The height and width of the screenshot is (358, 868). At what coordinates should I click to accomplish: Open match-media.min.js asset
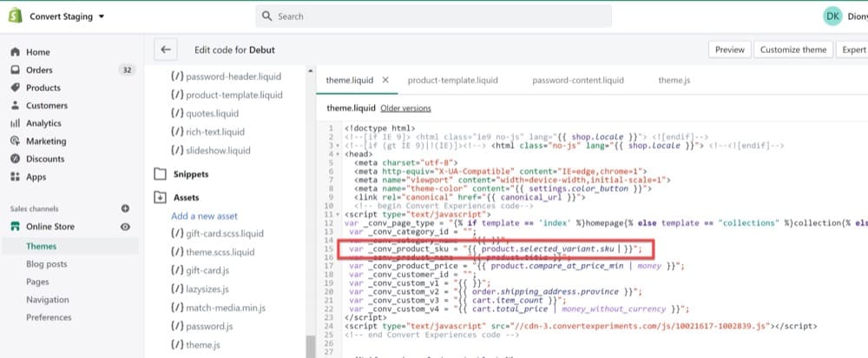(218, 307)
